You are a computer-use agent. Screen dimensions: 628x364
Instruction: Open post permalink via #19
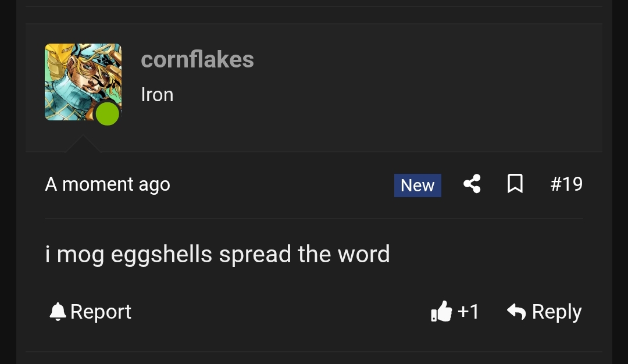coord(566,184)
